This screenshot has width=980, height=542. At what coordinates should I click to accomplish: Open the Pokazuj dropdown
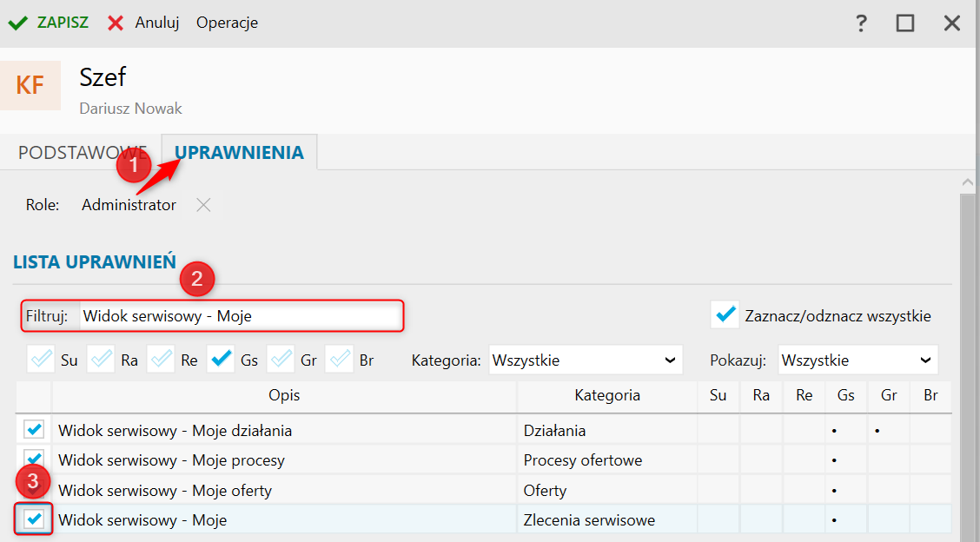(x=858, y=360)
